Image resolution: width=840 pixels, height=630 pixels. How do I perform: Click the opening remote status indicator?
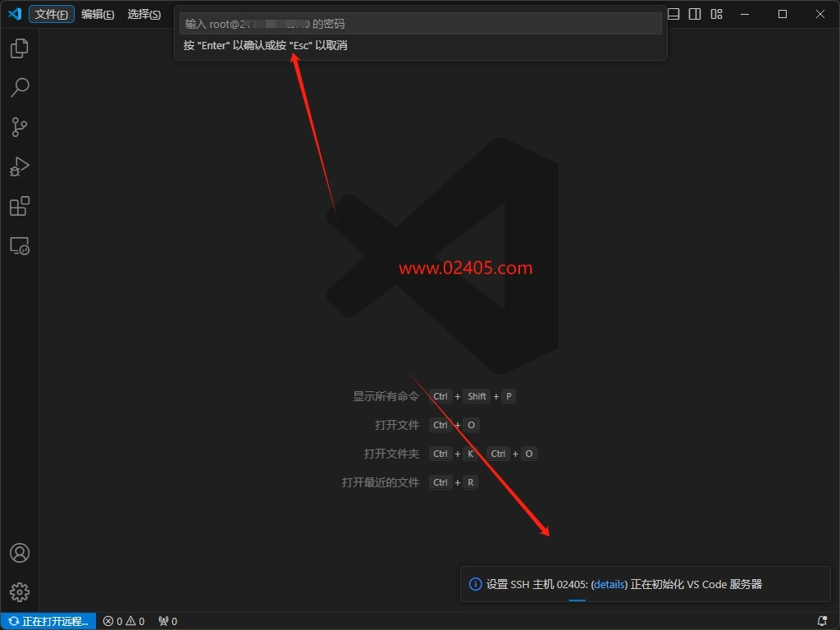tap(48, 621)
